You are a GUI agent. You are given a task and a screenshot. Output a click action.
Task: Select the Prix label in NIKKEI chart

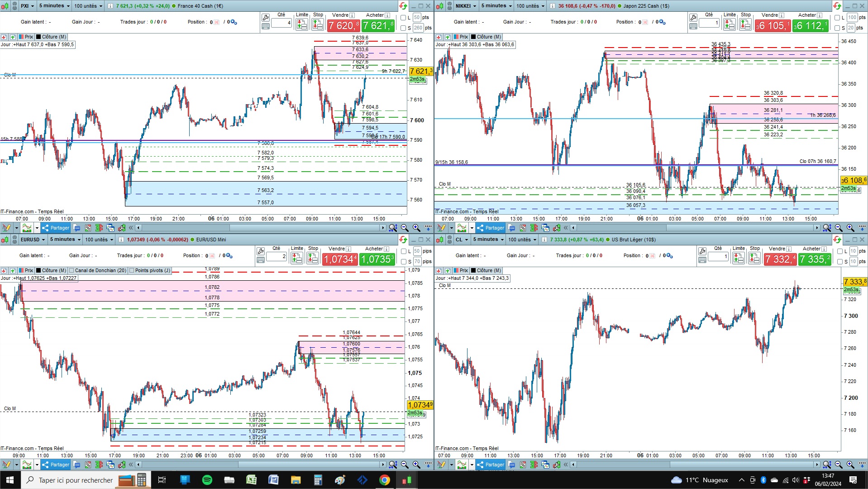point(460,37)
